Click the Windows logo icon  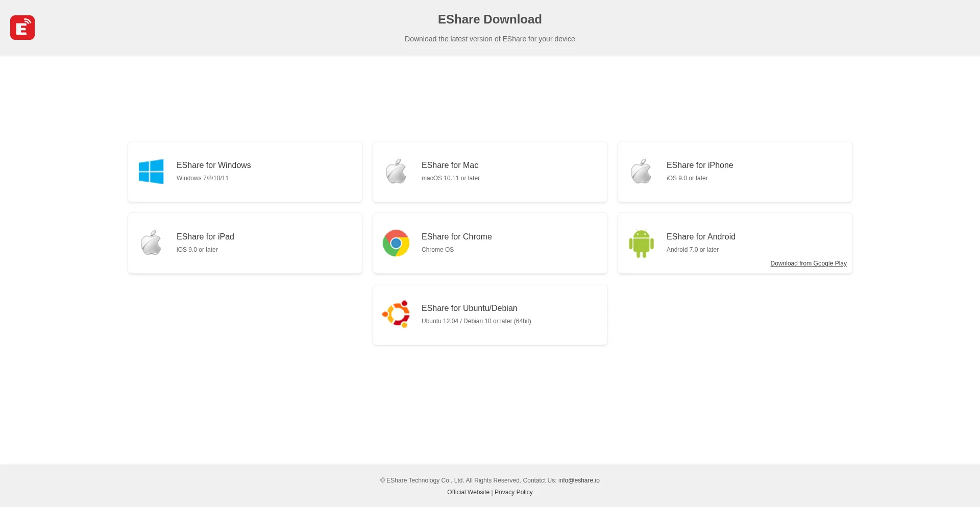click(151, 172)
